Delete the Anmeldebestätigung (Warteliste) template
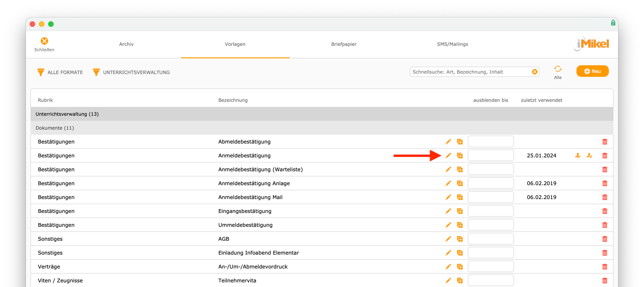This screenshot has width=644, height=287. click(x=605, y=169)
